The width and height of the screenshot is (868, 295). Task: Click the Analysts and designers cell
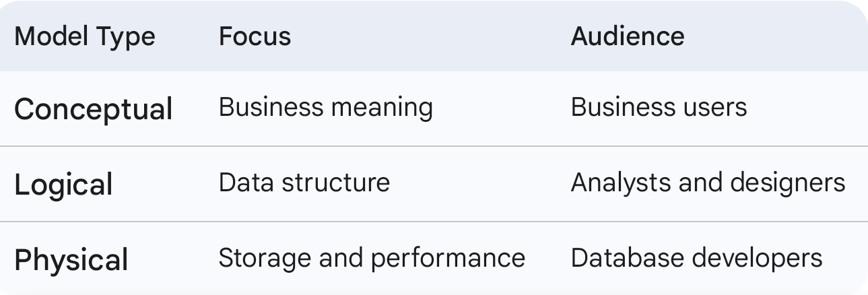[x=708, y=183]
